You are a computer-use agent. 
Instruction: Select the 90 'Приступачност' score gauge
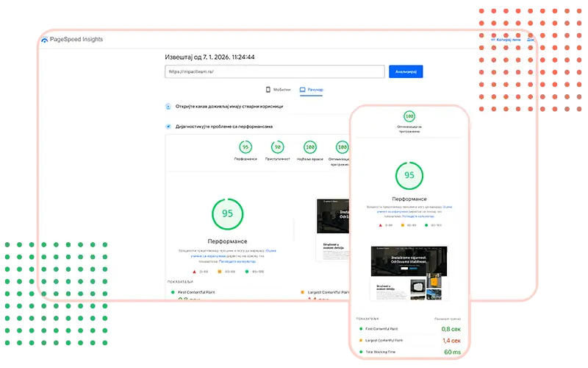coord(278,147)
